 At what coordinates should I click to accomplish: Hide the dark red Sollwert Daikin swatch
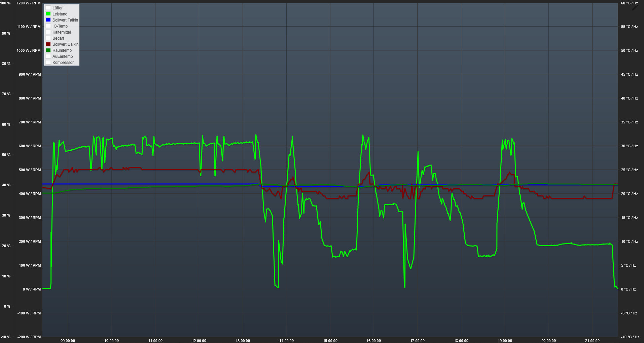(48, 44)
